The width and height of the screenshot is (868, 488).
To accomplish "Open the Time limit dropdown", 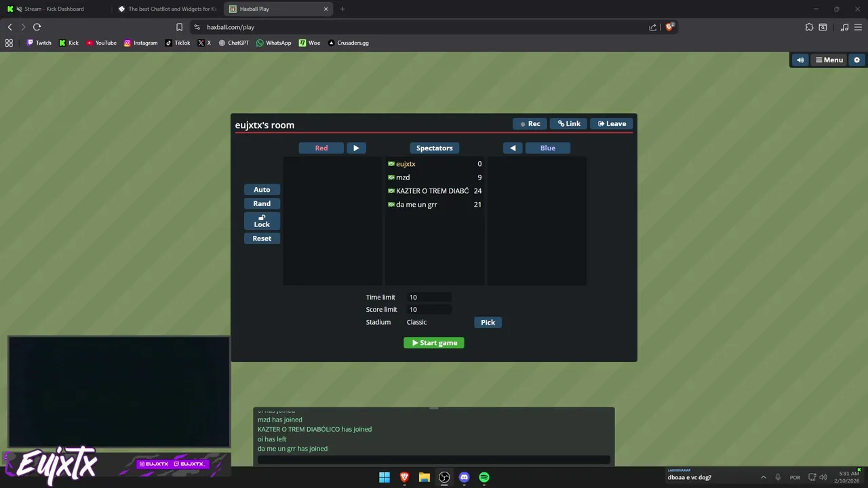I will pyautogui.click(x=429, y=297).
